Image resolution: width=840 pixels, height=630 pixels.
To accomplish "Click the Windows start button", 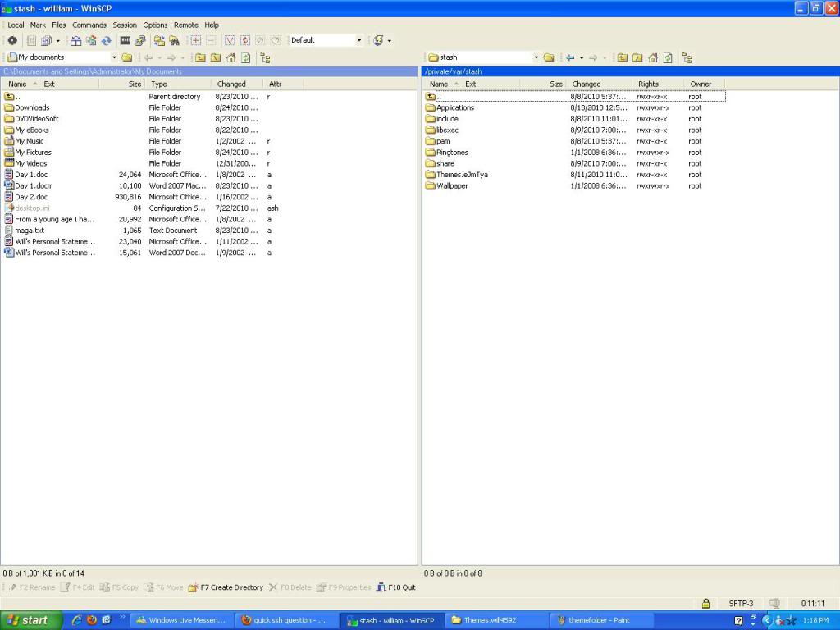I will click(31, 620).
